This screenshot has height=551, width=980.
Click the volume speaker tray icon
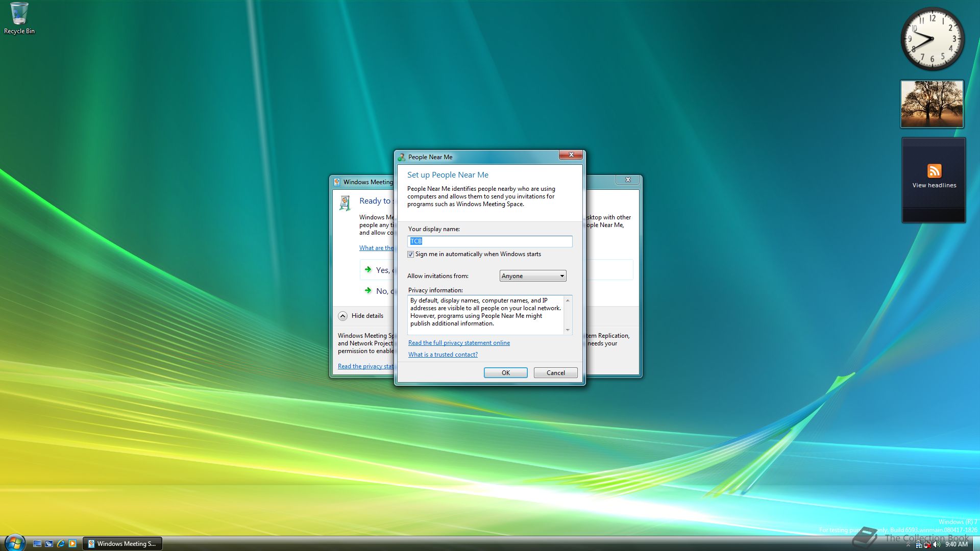[x=936, y=544]
